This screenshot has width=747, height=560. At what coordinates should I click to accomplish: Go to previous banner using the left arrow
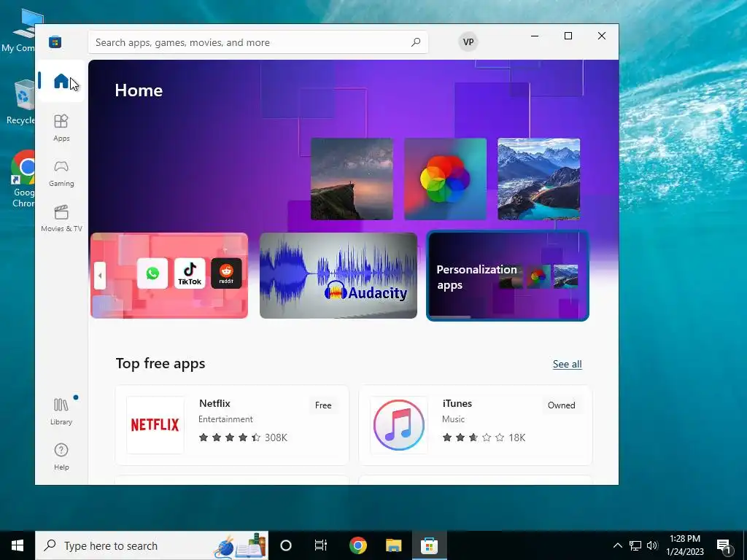tap(99, 275)
